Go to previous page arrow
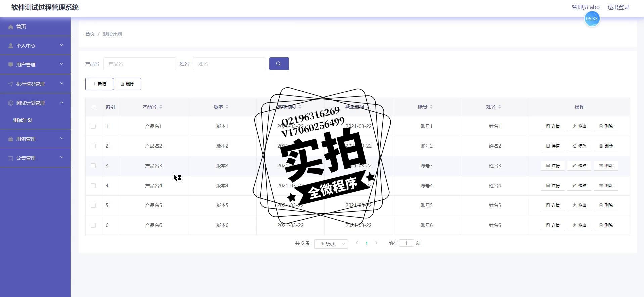 357,243
